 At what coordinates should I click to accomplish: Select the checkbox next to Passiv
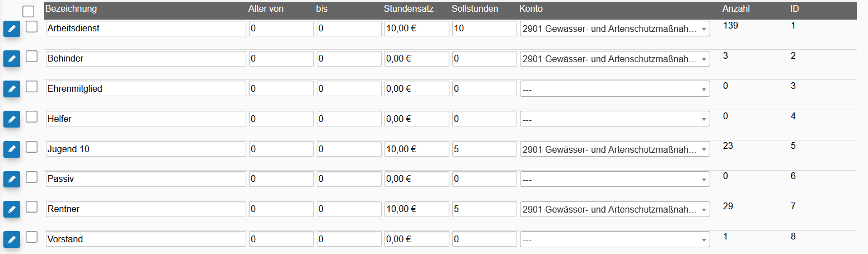click(32, 177)
